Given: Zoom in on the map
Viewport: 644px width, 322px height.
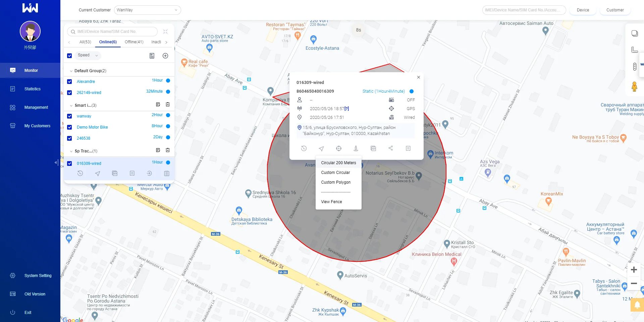Looking at the screenshot, I should (634, 270).
